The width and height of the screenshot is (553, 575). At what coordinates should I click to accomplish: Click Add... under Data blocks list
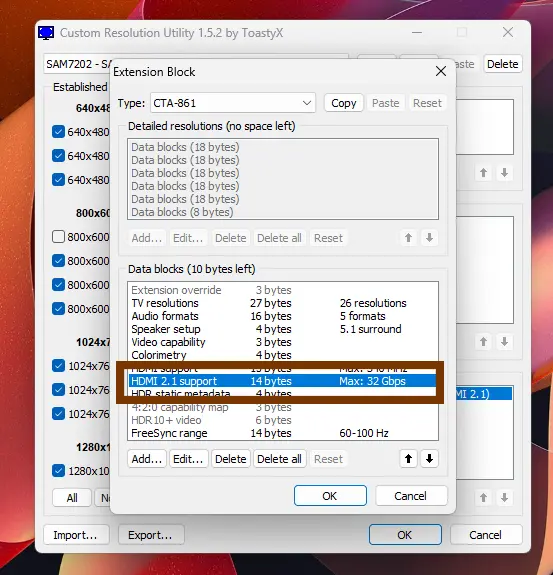point(147,459)
